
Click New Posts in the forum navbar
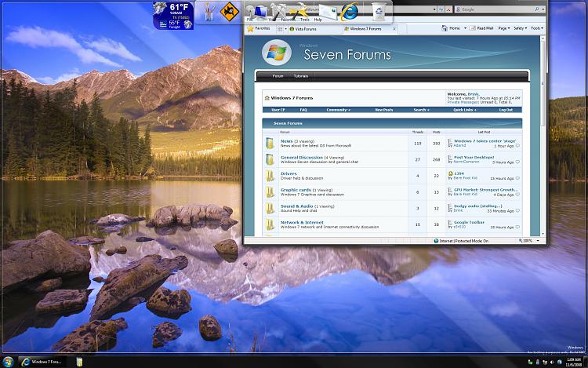[x=384, y=110]
